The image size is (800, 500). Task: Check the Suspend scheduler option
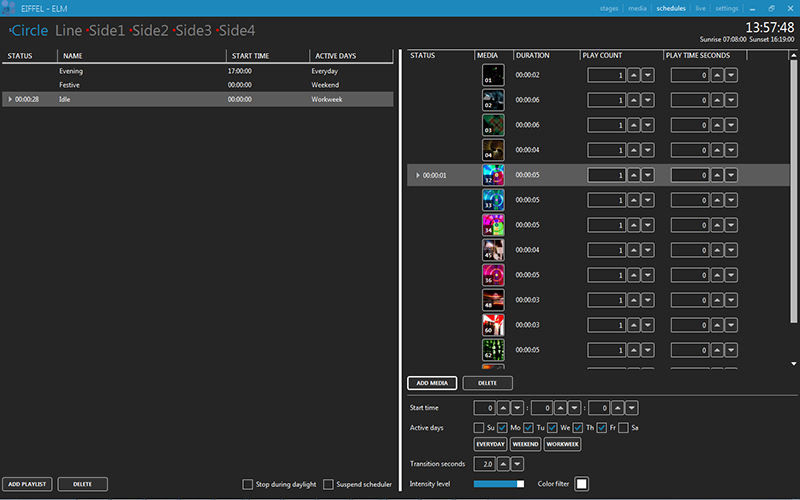click(329, 484)
